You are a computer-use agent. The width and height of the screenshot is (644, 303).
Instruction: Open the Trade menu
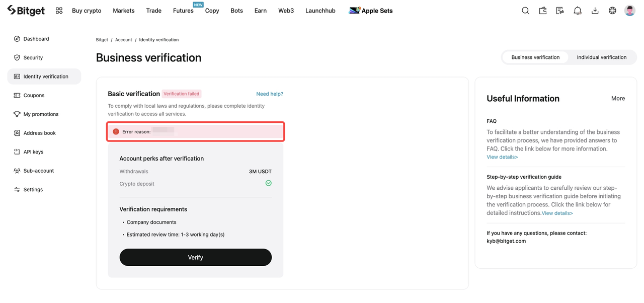point(154,11)
